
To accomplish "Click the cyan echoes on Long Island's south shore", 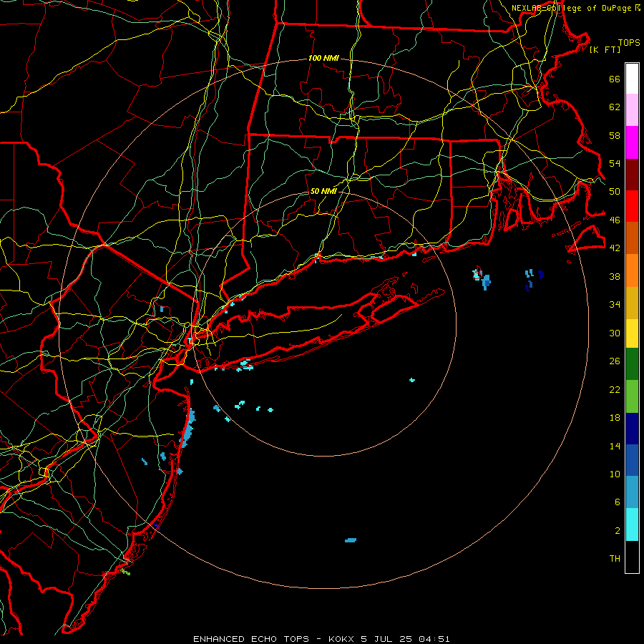I will point(246,365).
